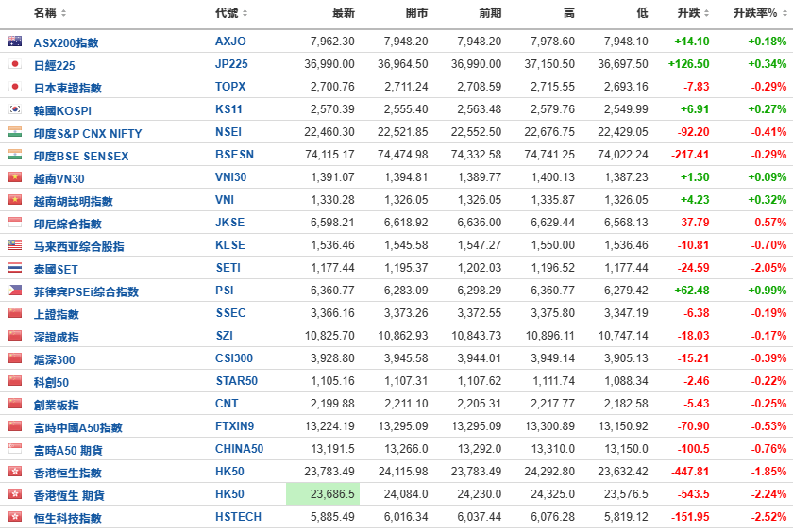
Task: Open the 滬深300 link
Action: [54, 359]
